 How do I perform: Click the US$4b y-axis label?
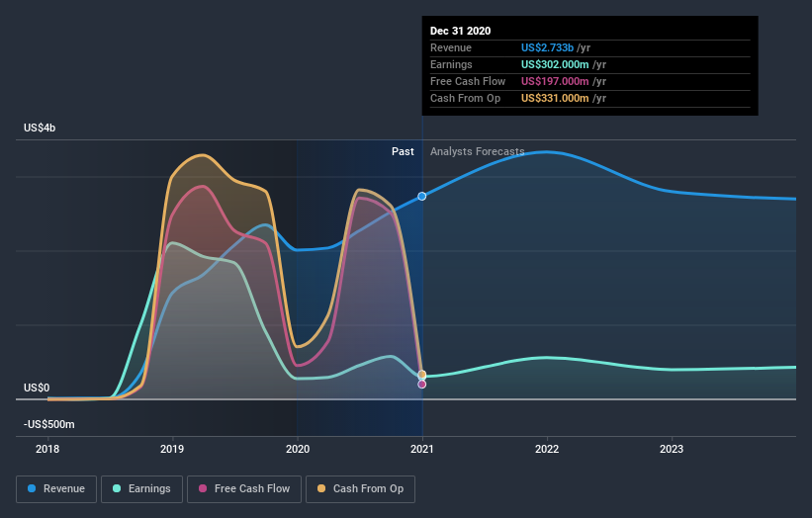coord(40,128)
